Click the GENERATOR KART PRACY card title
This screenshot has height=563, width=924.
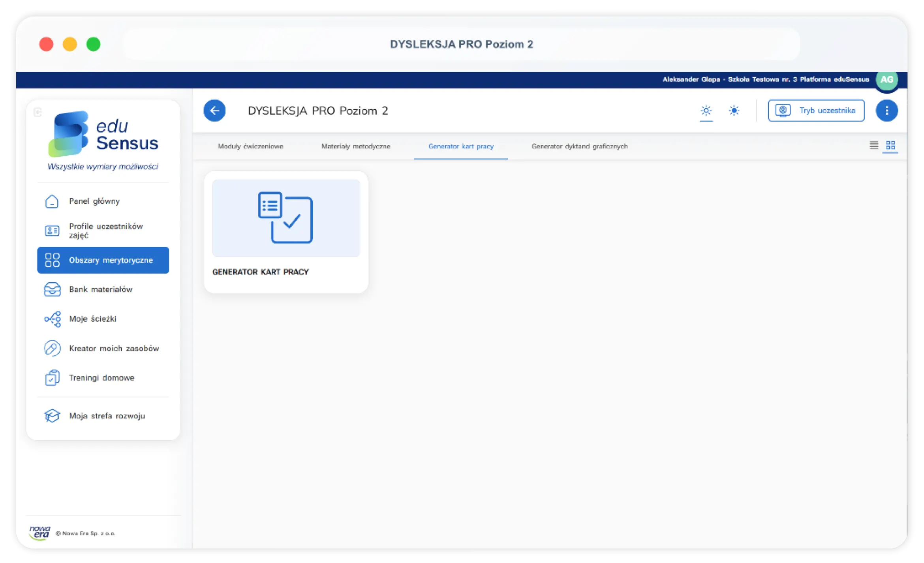(x=261, y=272)
